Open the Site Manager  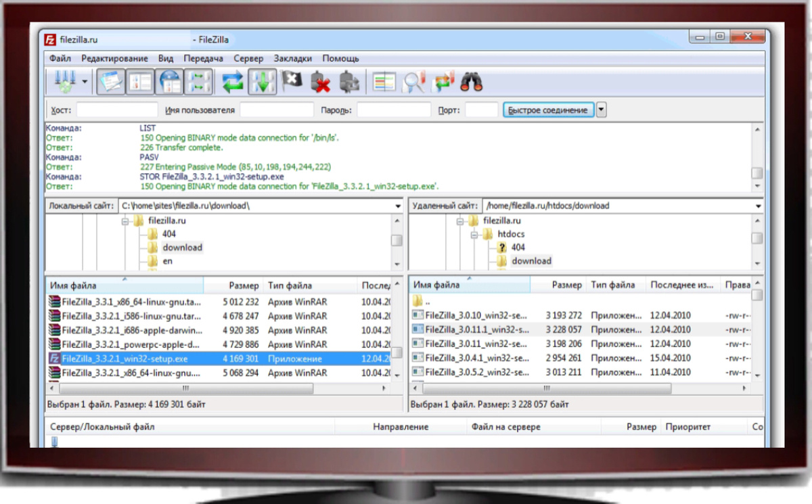click(64, 81)
